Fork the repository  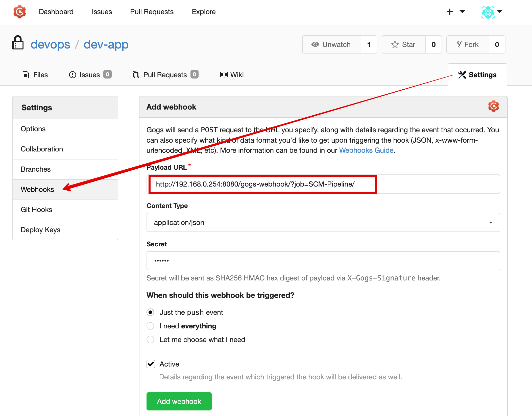coord(468,44)
